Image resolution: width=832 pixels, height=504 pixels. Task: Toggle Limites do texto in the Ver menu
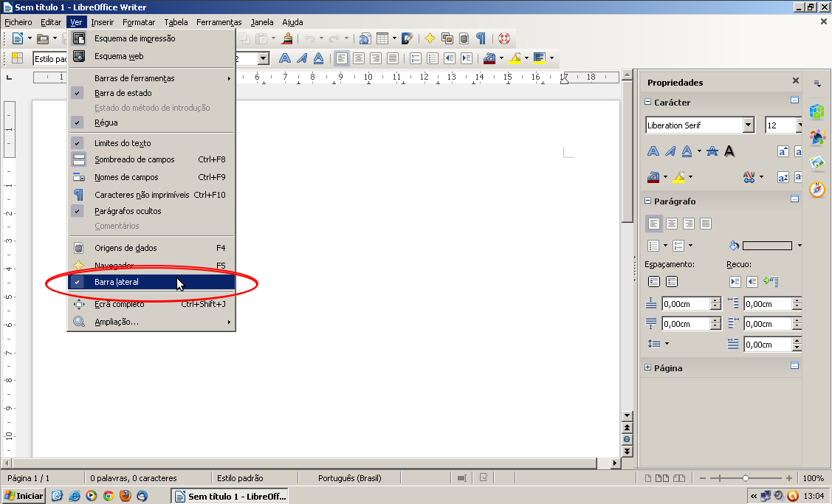[123, 143]
